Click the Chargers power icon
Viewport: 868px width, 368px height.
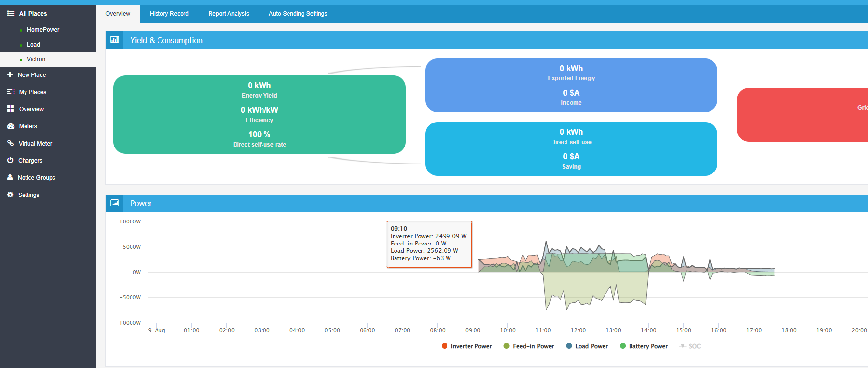point(10,160)
